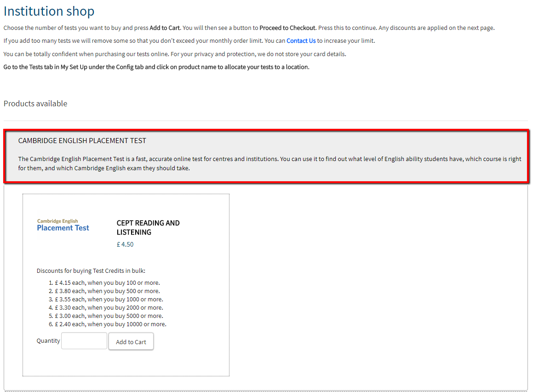This screenshot has width=533, height=392.
Task: Click the £ 4.50 price
Action: (x=125, y=244)
